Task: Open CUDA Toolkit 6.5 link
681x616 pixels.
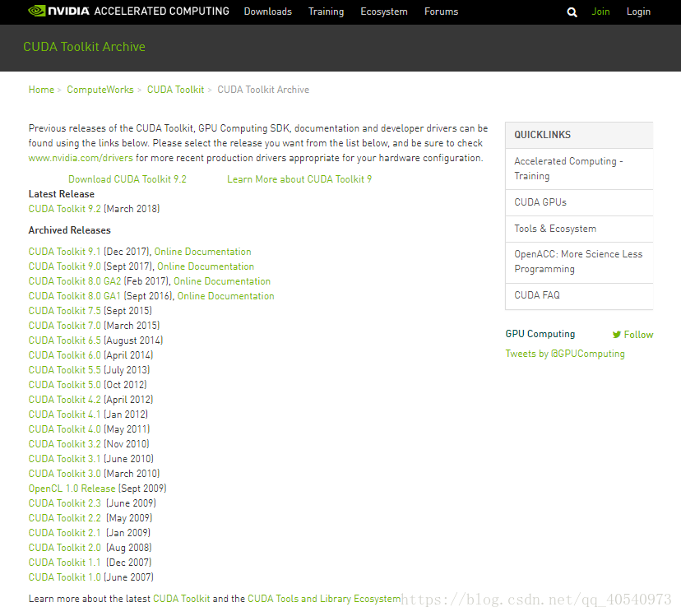Action: (x=65, y=340)
